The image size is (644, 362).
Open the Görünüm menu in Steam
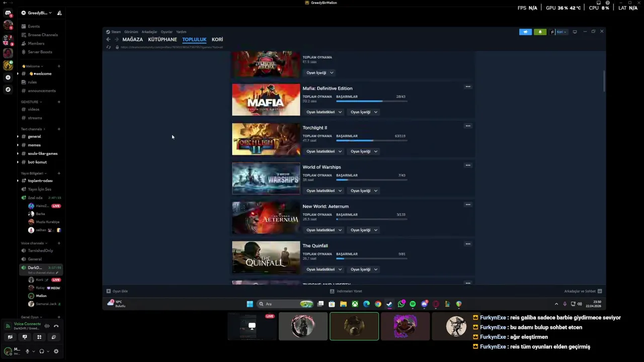coord(131,32)
